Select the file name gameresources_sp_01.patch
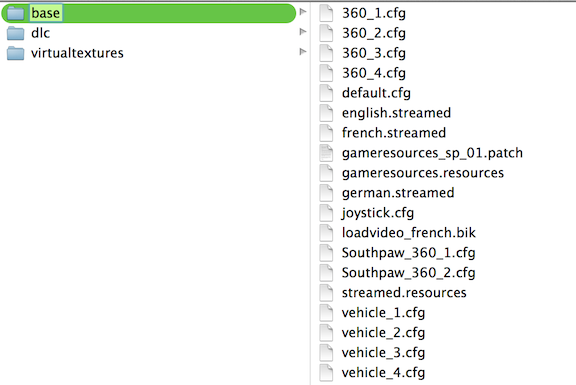Viewport: 576px width, 385px height. pos(432,153)
